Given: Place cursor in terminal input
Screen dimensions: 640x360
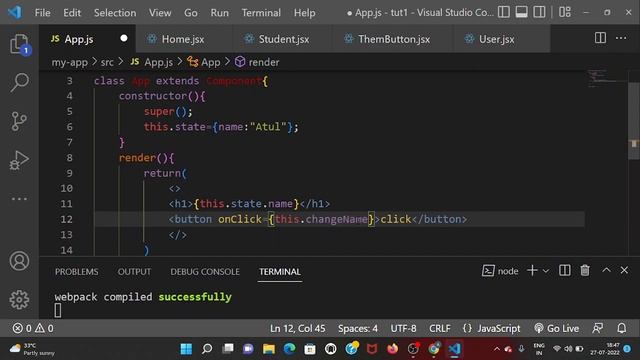Looking at the screenshot, I should pos(58,311).
